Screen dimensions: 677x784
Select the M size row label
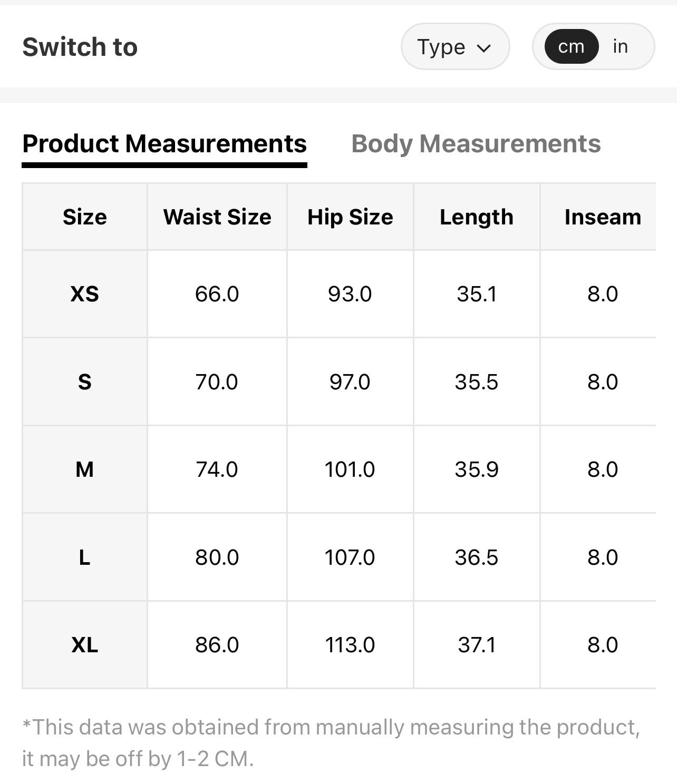84,469
